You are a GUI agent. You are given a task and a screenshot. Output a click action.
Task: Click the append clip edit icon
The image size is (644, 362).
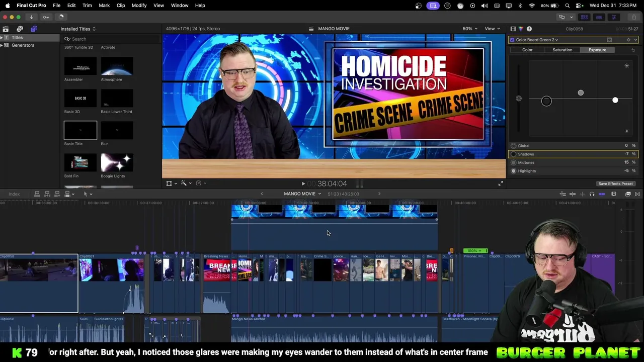pyautogui.click(x=57, y=194)
